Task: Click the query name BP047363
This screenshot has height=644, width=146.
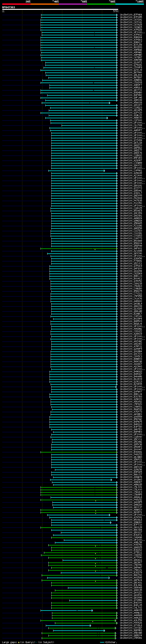Action: (8, 7)
